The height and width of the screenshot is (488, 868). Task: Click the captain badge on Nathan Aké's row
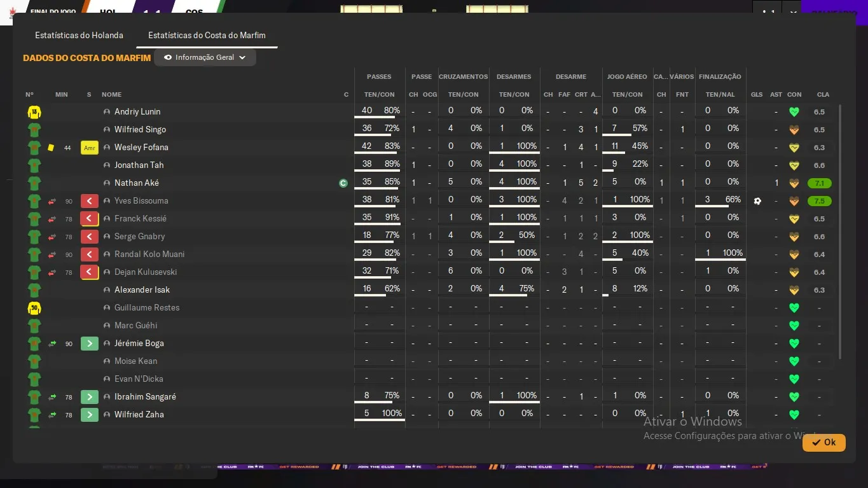pyautogui.click(x=343, y=183)
